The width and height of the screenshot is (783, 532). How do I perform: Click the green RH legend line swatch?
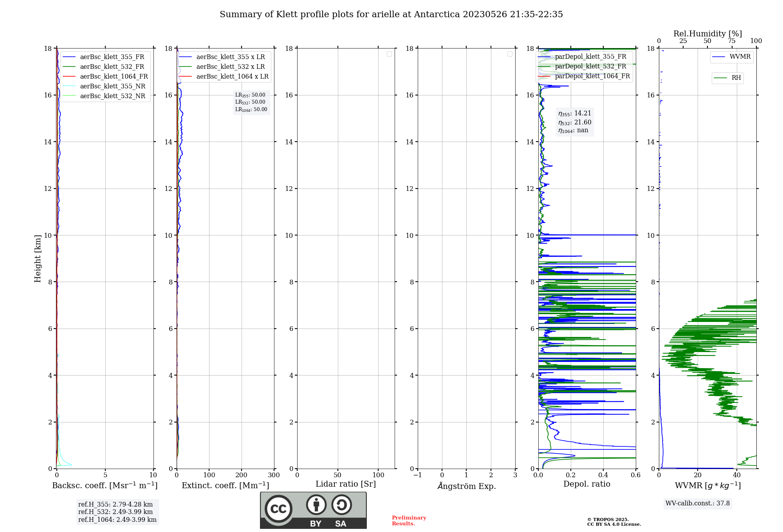(720, 78)
